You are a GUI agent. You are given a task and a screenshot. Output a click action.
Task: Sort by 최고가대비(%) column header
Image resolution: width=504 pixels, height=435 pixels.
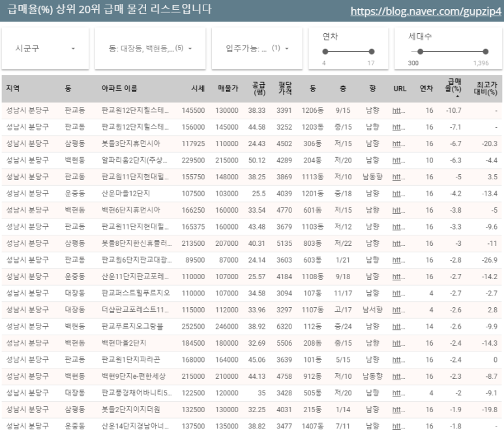[486, 89]
